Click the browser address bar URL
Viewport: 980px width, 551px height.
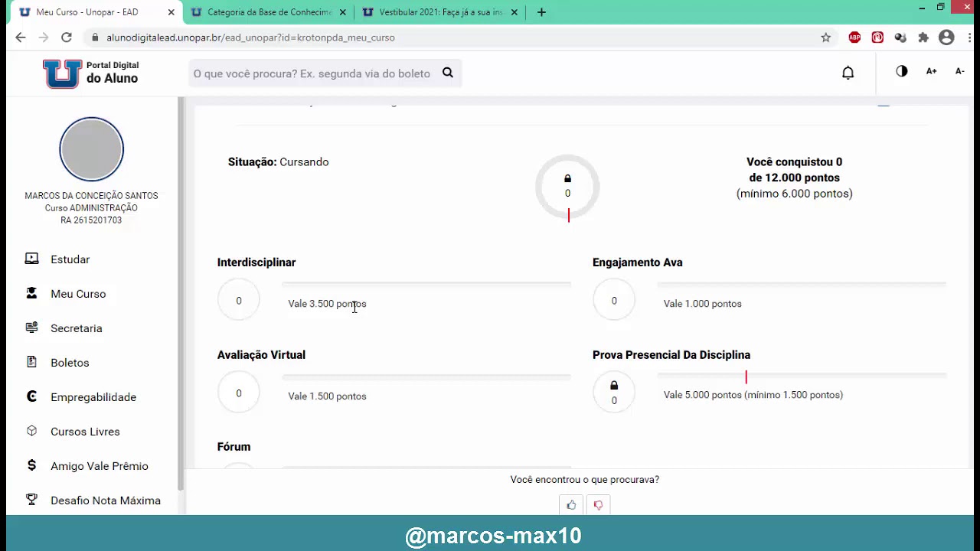coord(251,37)
